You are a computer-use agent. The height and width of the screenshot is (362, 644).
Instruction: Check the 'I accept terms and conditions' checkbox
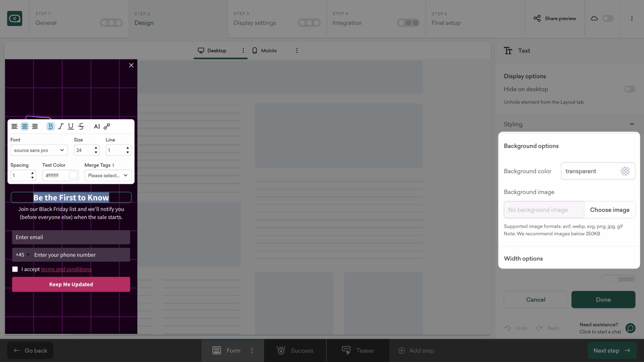point(15,269)
